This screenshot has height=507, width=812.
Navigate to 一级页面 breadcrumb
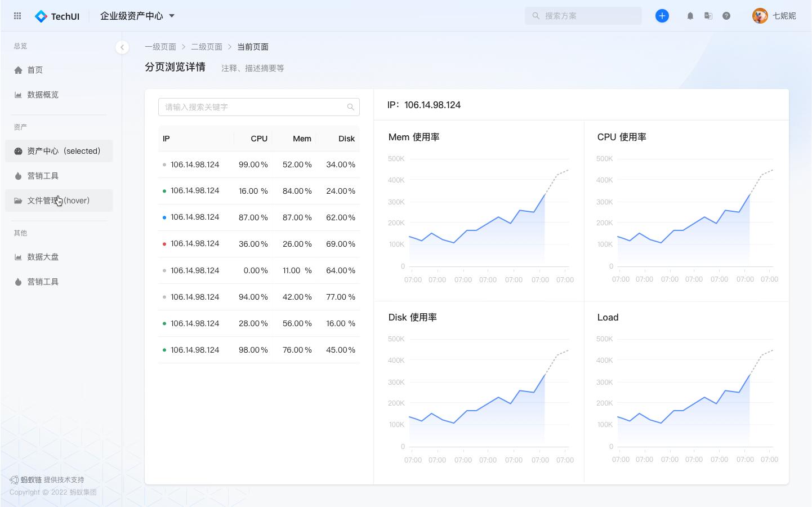(160, 47)
